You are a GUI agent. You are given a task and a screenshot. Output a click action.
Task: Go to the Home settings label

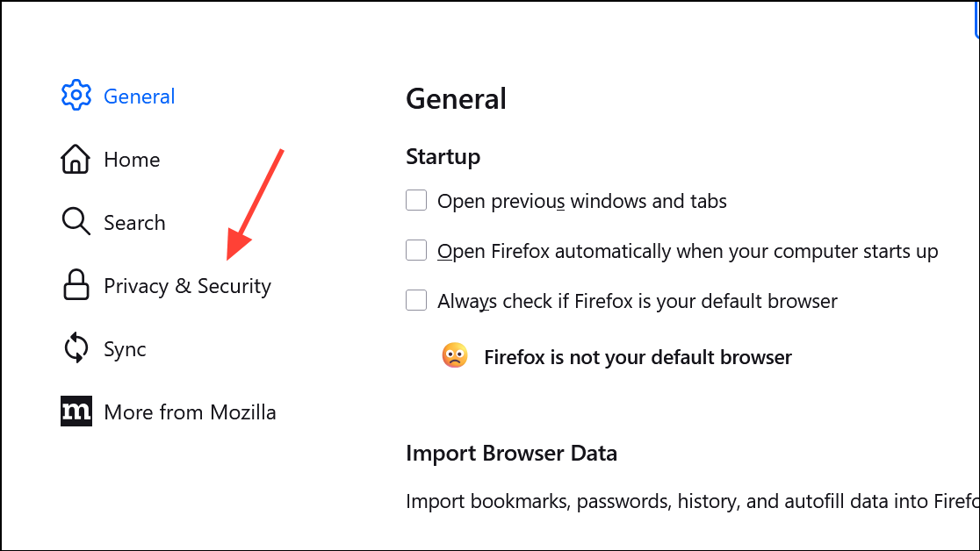click(x=132, y=160)
